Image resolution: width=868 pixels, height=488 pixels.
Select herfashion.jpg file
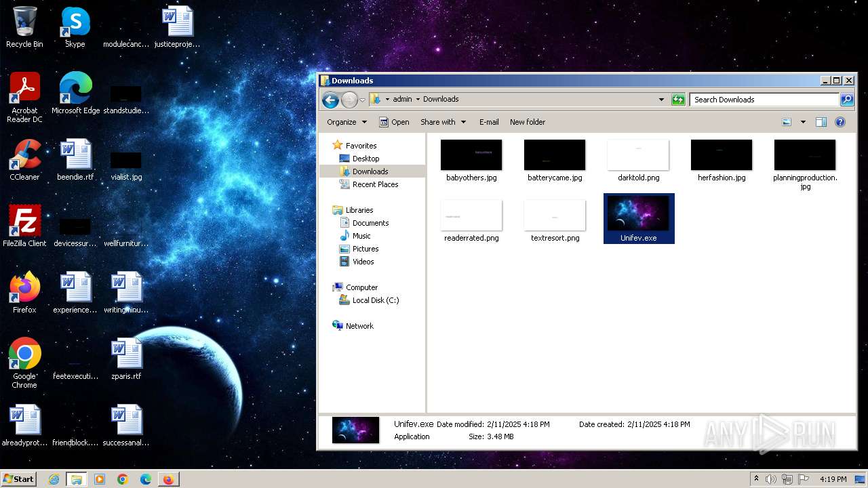[x=722, y=161]
